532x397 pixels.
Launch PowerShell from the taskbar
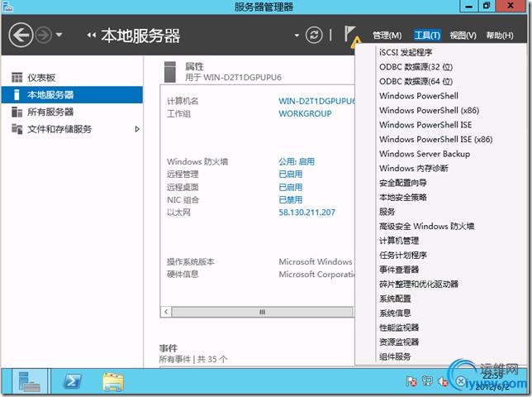73,382
